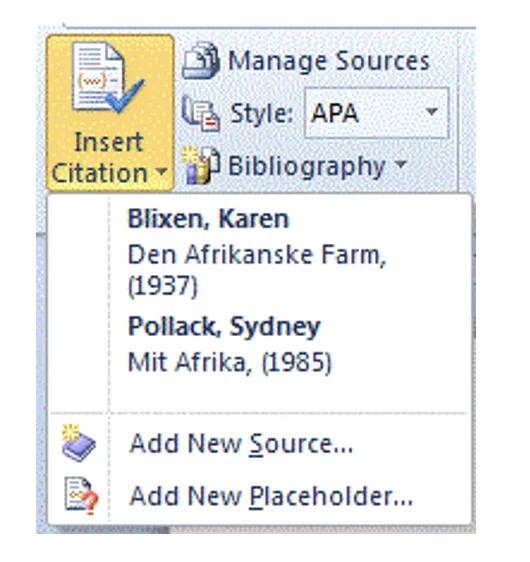Expand the Bibliography dropdown arrow
Screen dimensions: 530x562
coord(401,165)
